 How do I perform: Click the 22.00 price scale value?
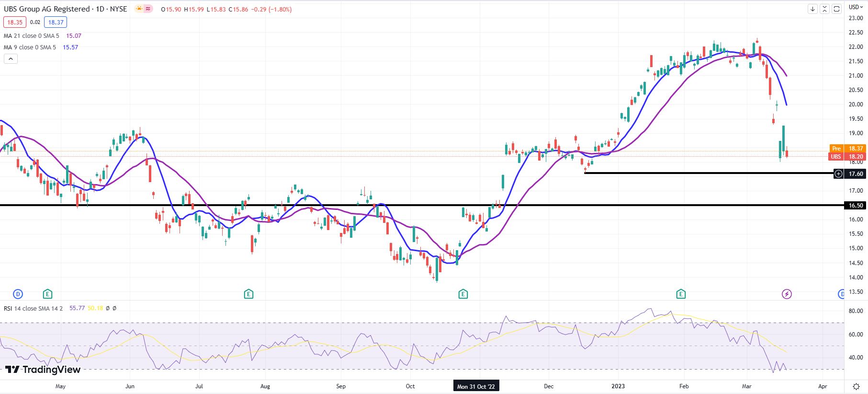(856, 47)
